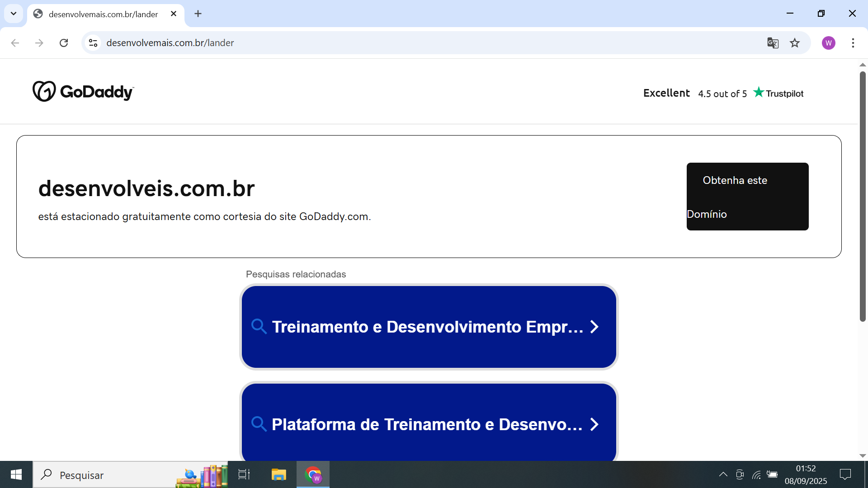Viewport: 868px width, 488px height.
Task: Open a new tab
Action: 198,14
